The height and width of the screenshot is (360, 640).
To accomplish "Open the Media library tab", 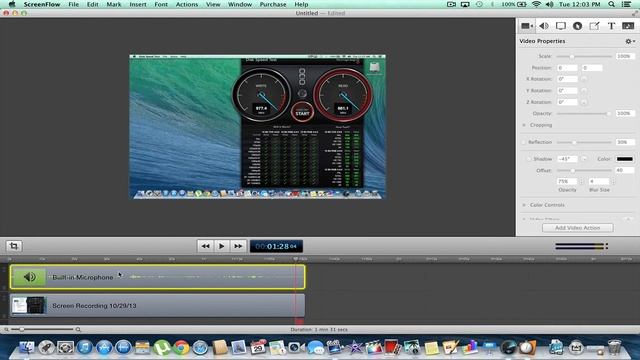I will pos(628,26).
